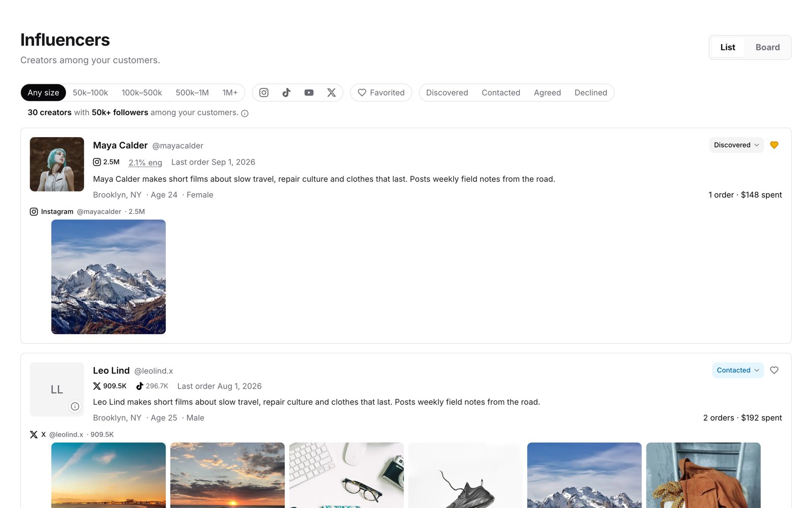The height and width of the screenshot is (508, 812).
Task: Click Instagram icon in Maya's feed header
Action: (x=34, y=212)
